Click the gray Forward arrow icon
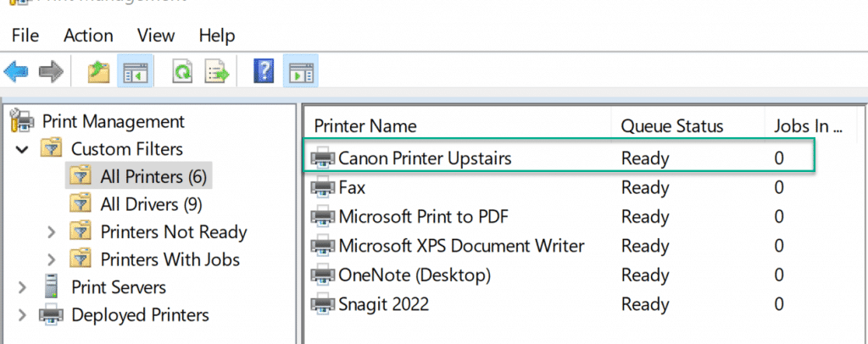This screenshot has width=868, height=344. 51,72
